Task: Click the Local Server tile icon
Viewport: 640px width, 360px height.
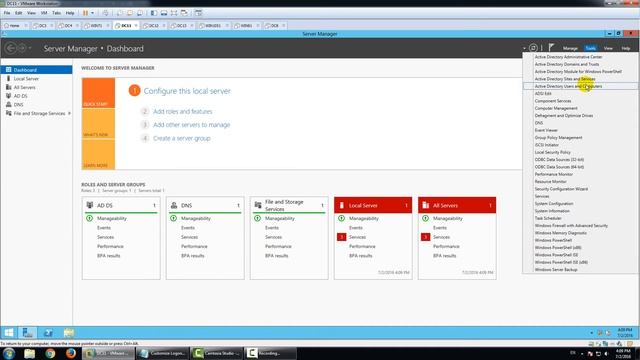Action: click(342, 205)
